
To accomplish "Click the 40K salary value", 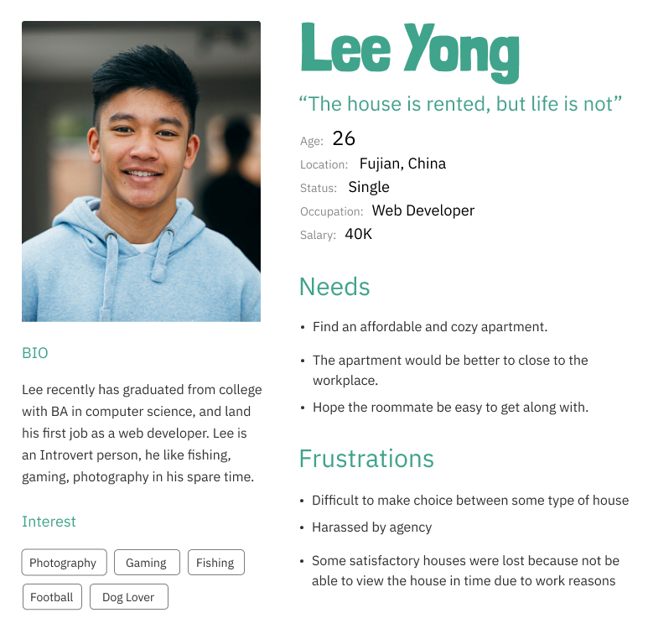I will tap(358, 234).
